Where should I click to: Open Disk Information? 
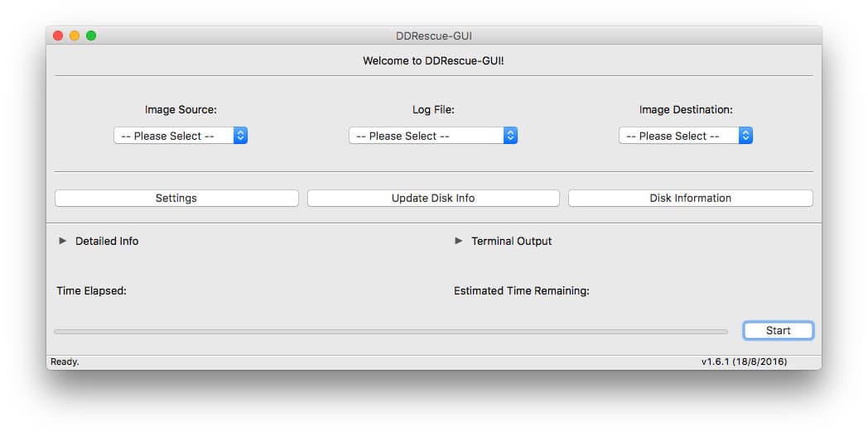tap(690, 198)
